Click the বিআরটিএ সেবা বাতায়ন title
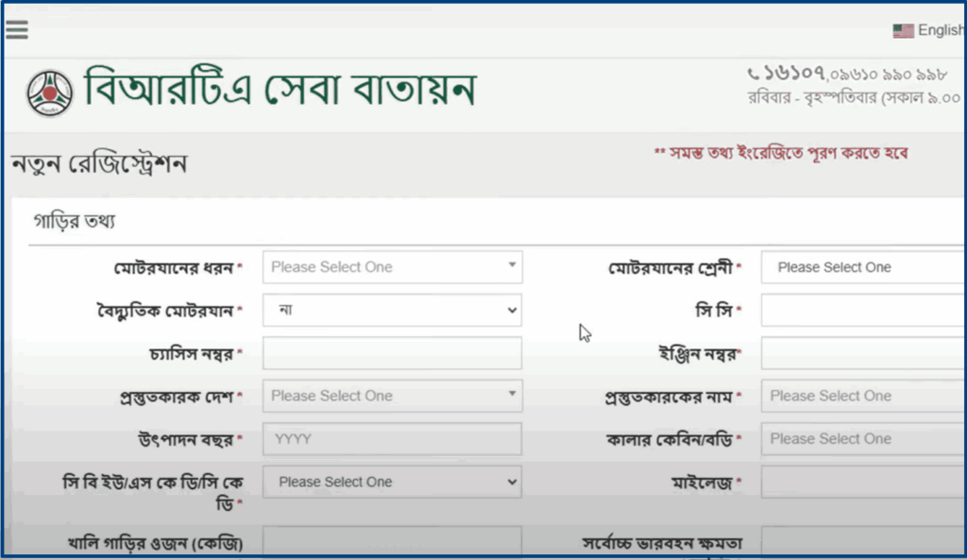This screenshot has height=560, width=967. click(x=280, y=90)
